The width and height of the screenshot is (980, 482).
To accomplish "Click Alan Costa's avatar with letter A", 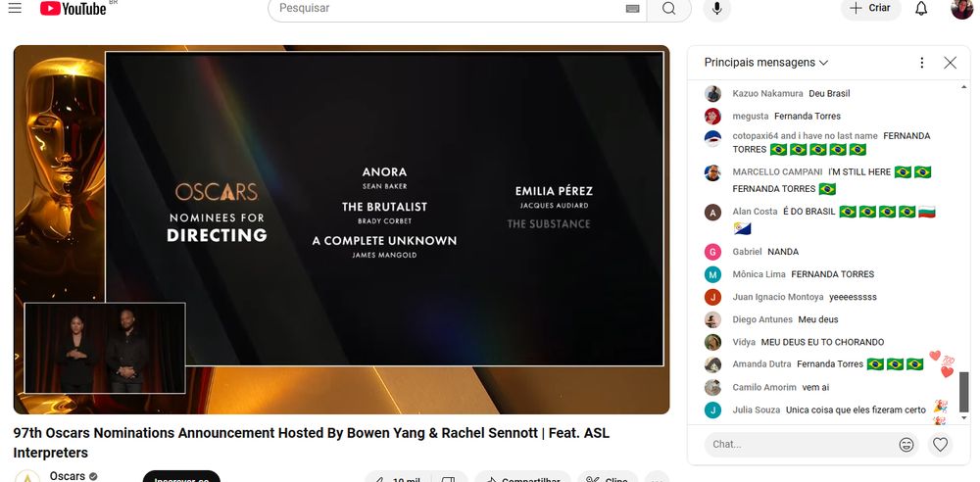I will point(713,212).
